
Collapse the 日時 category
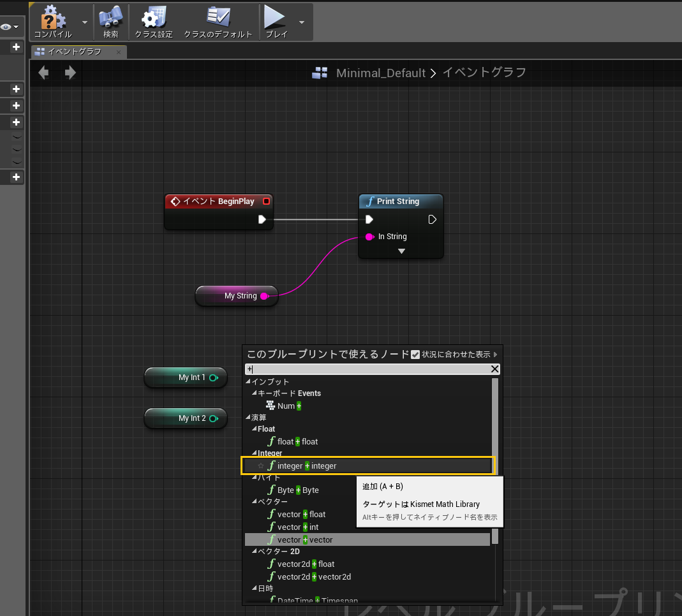[x=255, y=588]
